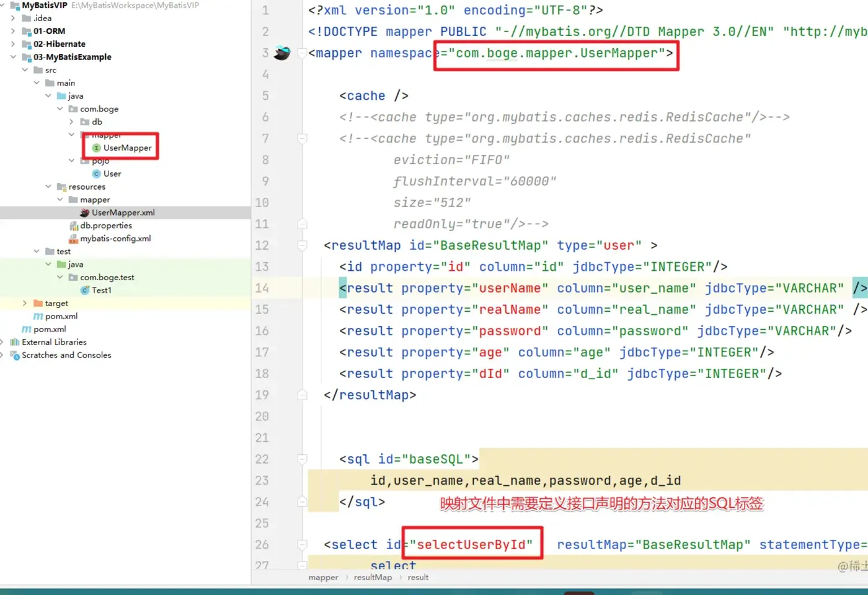
Task: Click the Scratches and Consoles icon
Action: (15, 356)
